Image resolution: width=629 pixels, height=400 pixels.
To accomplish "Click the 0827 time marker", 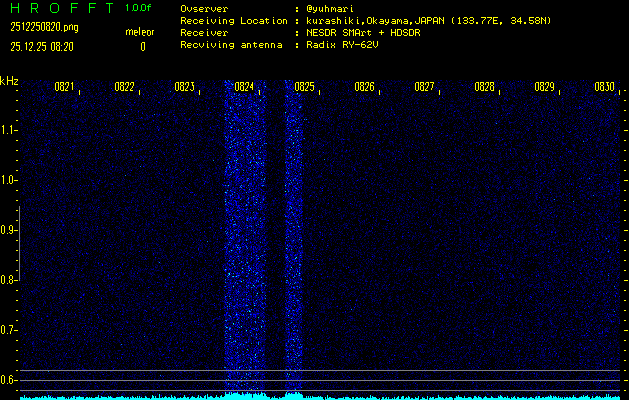I will 424,87.
